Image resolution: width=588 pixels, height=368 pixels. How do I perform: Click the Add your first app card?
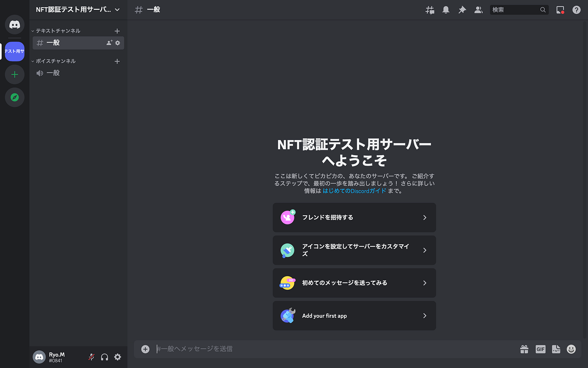pos(354,316)
